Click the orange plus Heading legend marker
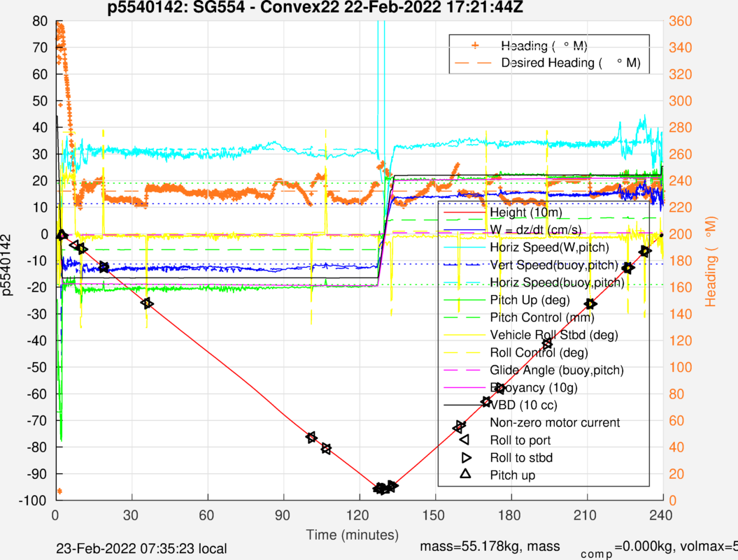The image size is (738, 560). [x=476, y=45]
